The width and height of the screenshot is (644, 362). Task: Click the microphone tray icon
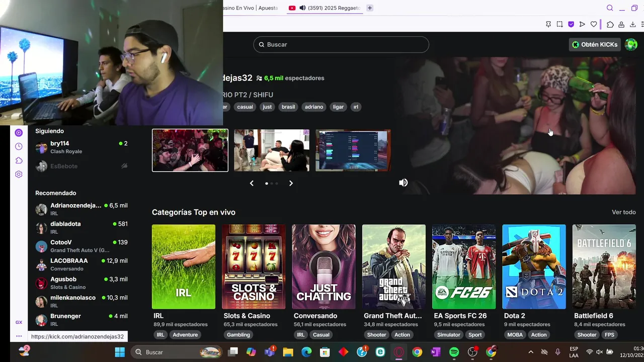click(557, 352)
